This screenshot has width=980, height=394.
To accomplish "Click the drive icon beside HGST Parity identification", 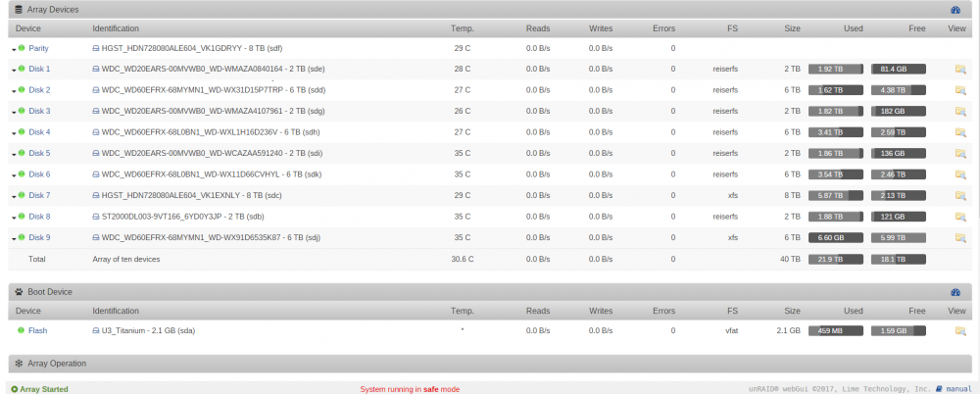I will 96,48.
